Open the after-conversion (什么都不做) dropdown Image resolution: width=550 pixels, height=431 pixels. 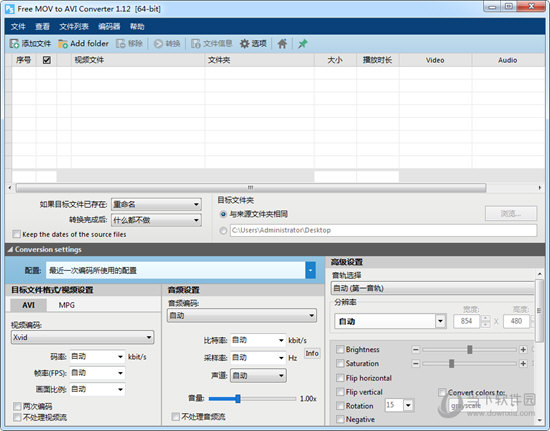click(x=156, y=220)
